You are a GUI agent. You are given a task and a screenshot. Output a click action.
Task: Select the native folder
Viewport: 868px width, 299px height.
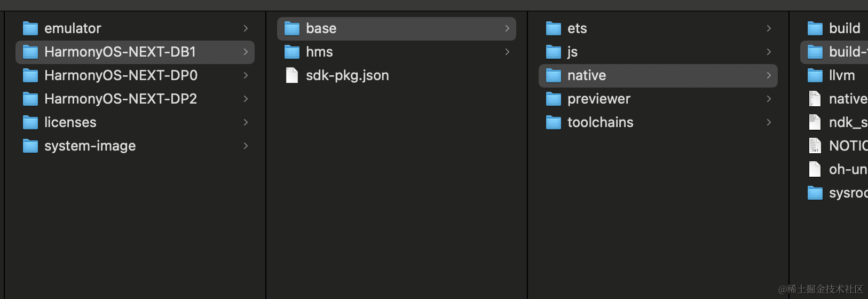coord(587,75)
